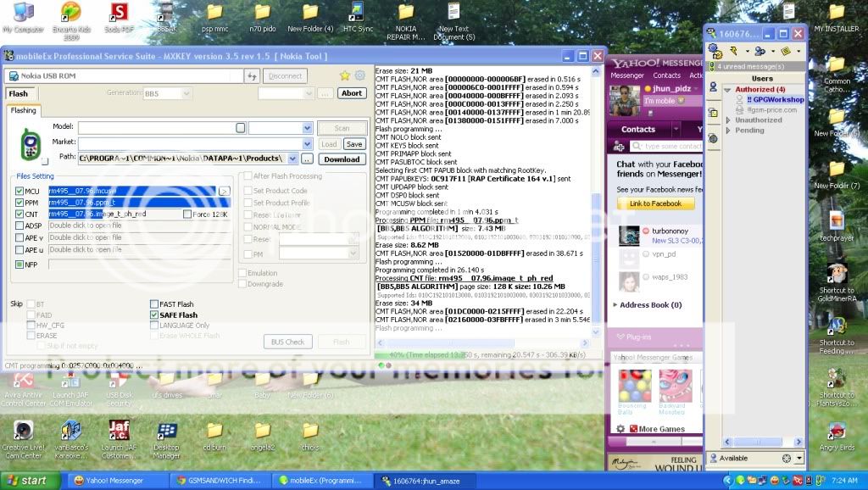Click the Link to Facebook button
Screen dimensions: 868x490
(x=655, y=203)
